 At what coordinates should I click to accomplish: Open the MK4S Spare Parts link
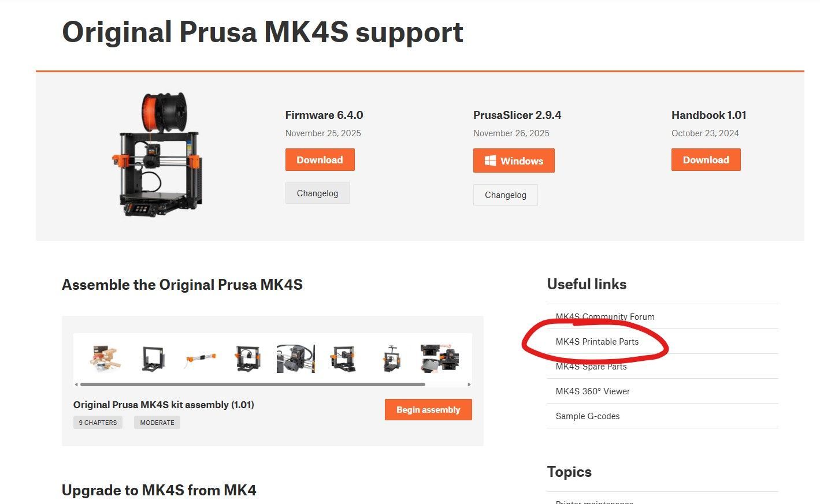(x=591, y=366)
